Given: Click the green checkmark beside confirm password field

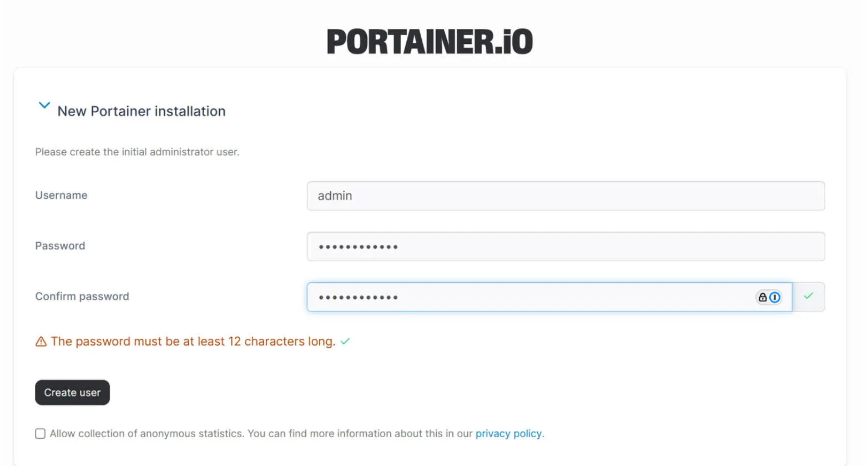Looking at the screenshot, I should [x=809, y=296].
